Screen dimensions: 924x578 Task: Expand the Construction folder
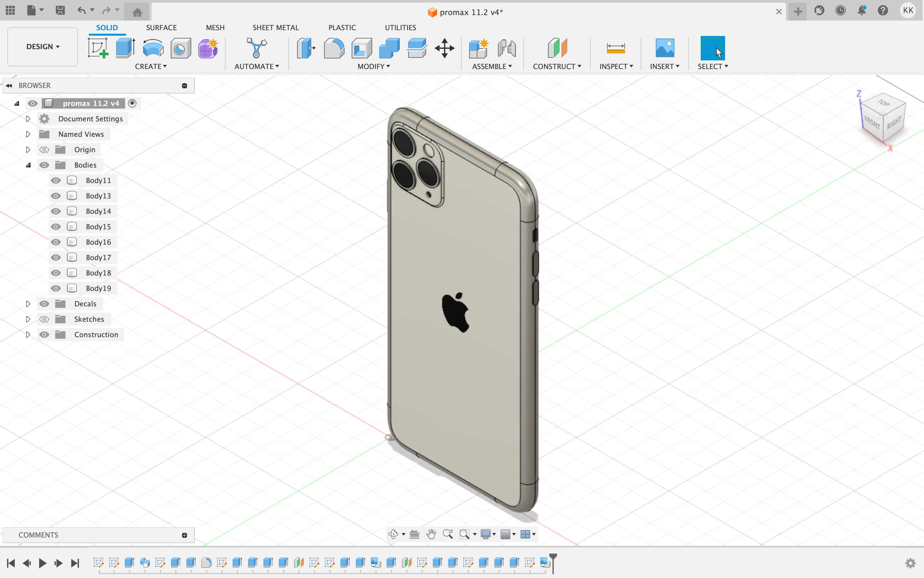pos(28,335)
